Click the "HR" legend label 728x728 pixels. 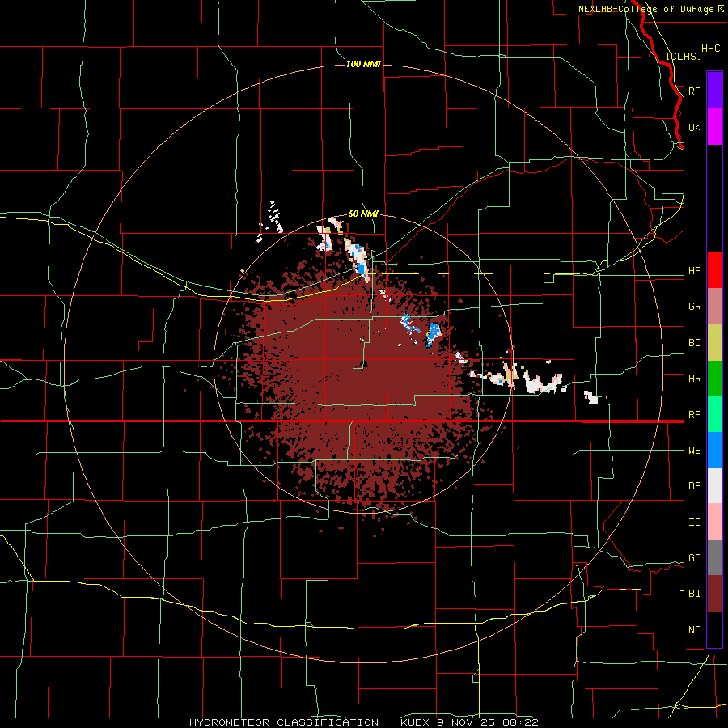pos(695,379)
